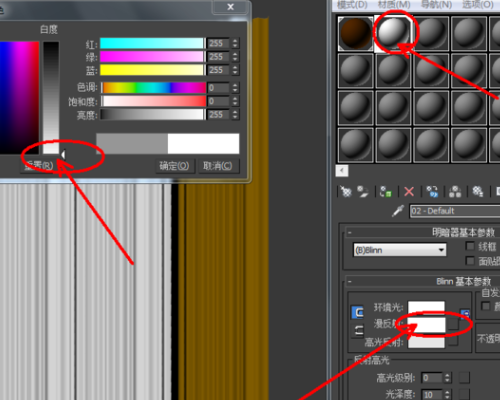
Task: Click the red X reset material icon
Action: tap(409, 192)
